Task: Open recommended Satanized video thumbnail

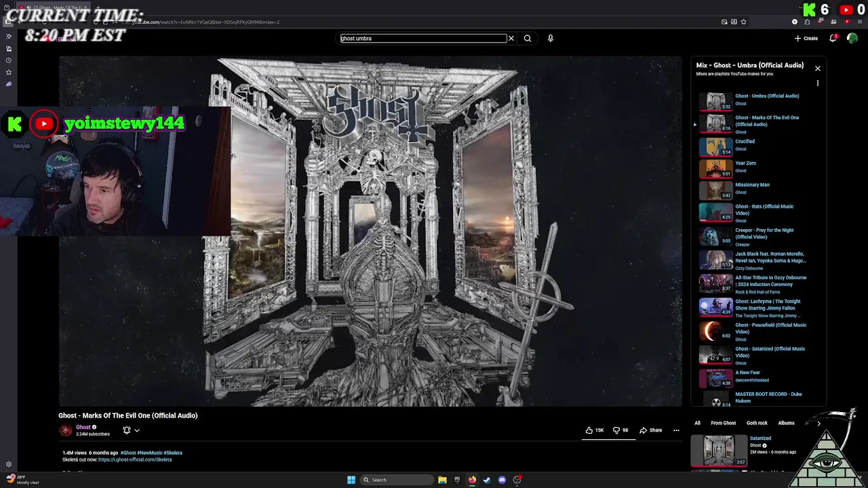Action: 719,451
